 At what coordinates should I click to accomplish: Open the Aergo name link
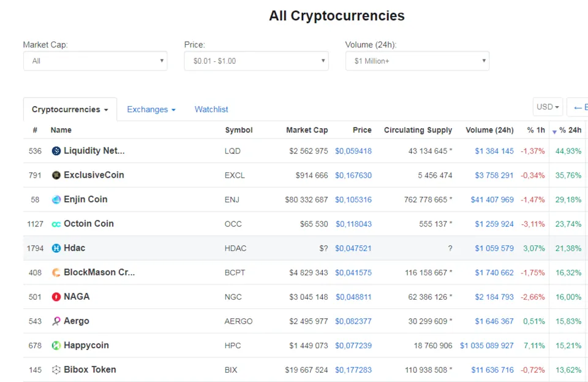76,321
